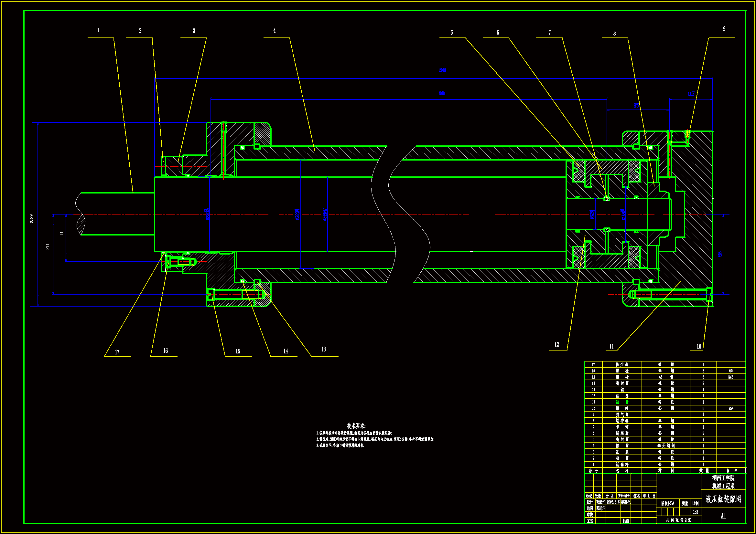Click part number label 1 at top left

tap(98, 31)
